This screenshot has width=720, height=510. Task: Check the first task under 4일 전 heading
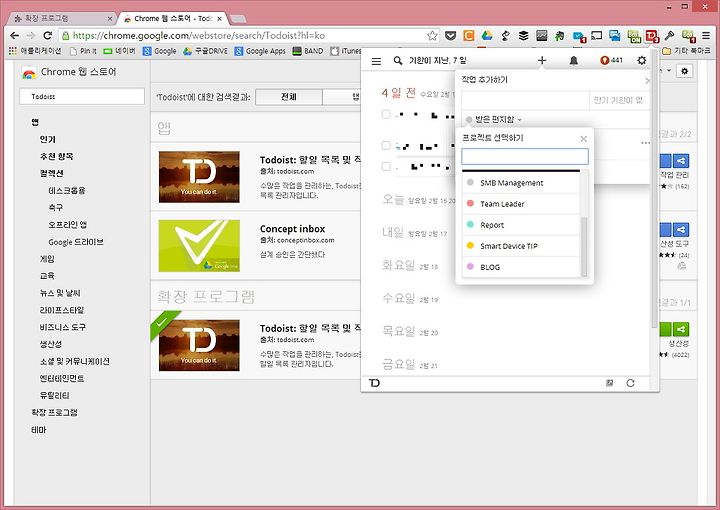pos(386,114)
